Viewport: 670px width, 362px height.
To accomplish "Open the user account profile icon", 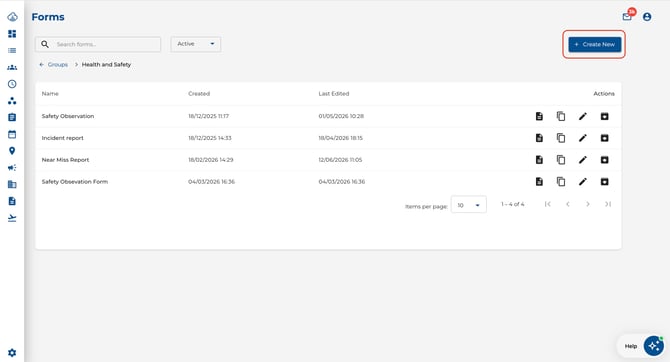I will pyautogui.click(x=647, y=17).
